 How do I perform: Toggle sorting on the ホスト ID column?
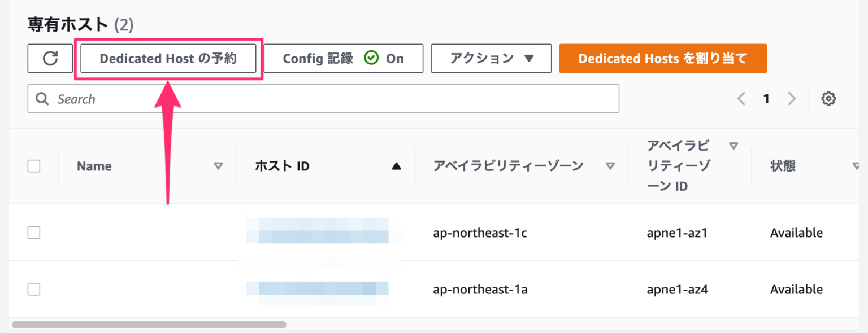pyautogui.click(x=396, y=166)
